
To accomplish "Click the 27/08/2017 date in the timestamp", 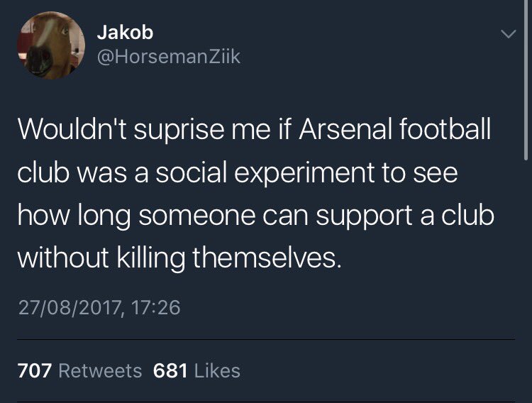I will click(62, 307).
